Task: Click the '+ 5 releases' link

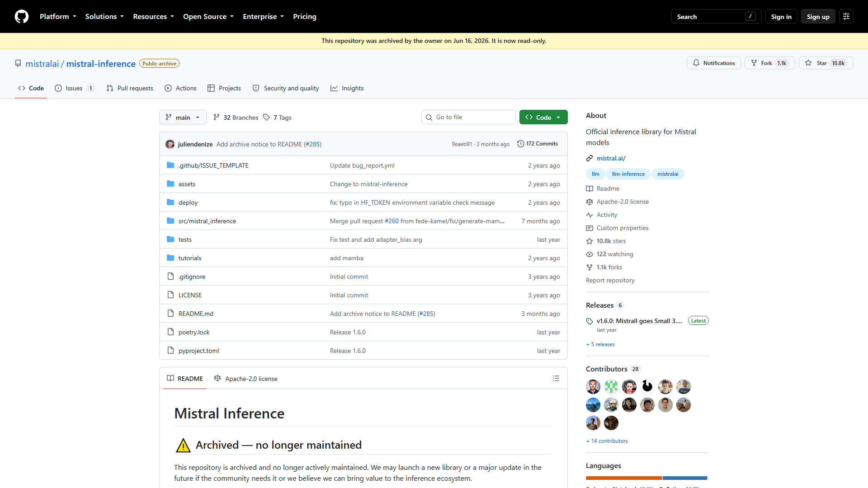Action: [600, 344]
